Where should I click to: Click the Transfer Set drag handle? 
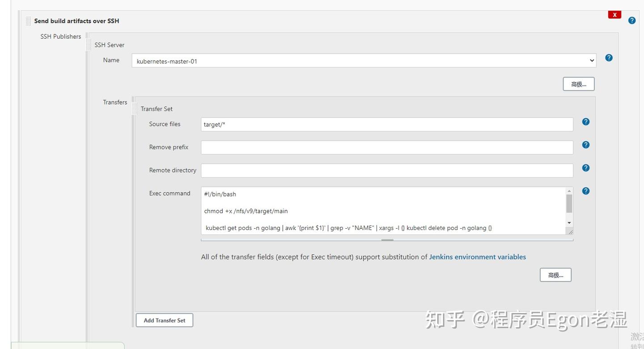tap(135, 108)
